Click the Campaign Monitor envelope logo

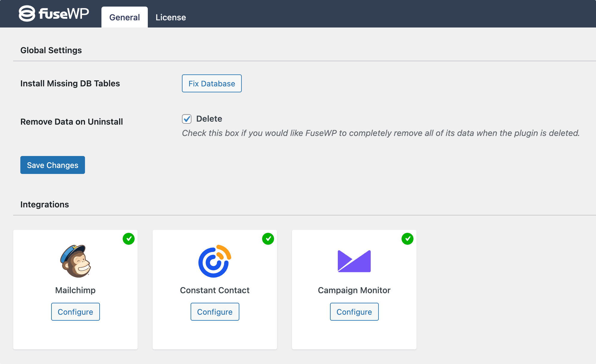click(354, 261)
